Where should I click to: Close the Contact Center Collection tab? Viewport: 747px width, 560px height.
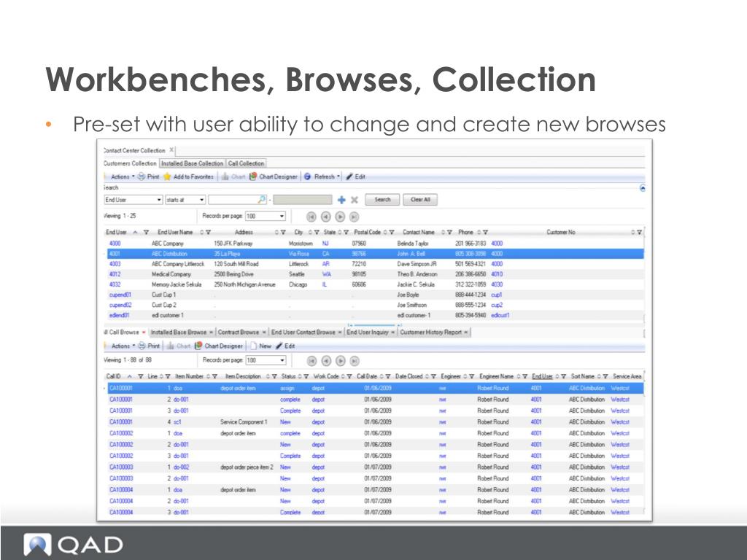pyautogui.click(x=171, y=150)
